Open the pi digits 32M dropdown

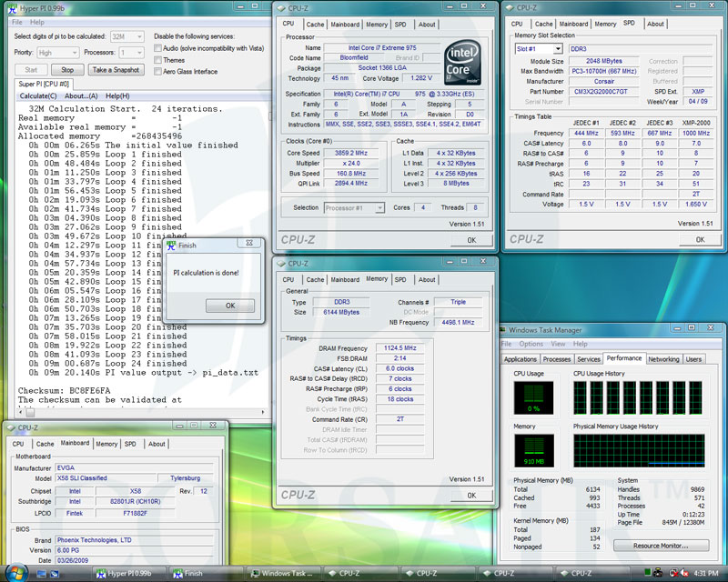click(126, 36)
